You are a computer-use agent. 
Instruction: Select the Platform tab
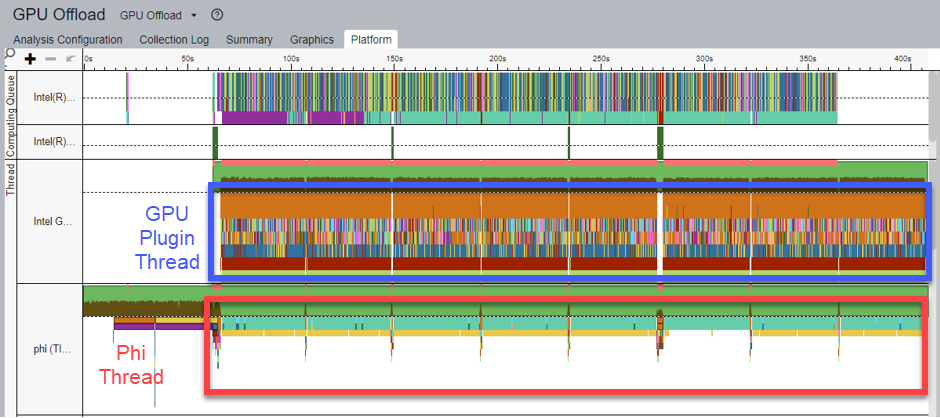pos(370,40)
